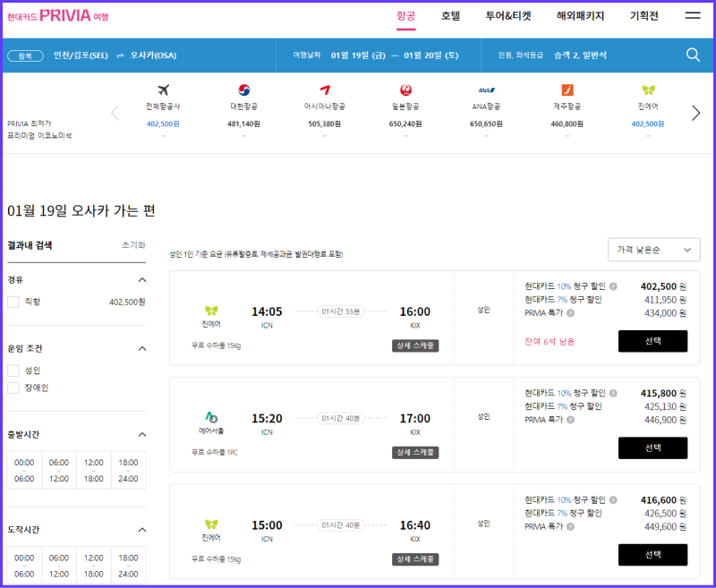Open the 해외패키지 tab
The height and width of the screenshot is (588, 716).
[x=580, y=16]
